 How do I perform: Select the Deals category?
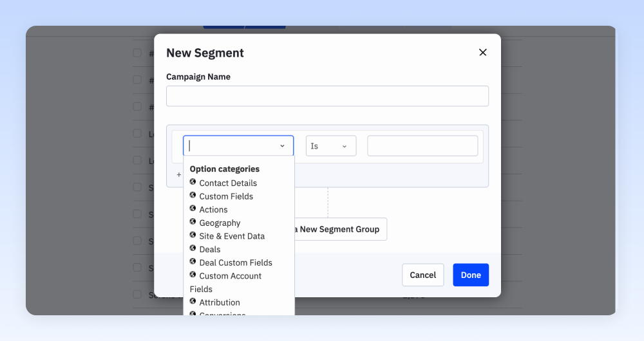209,249
